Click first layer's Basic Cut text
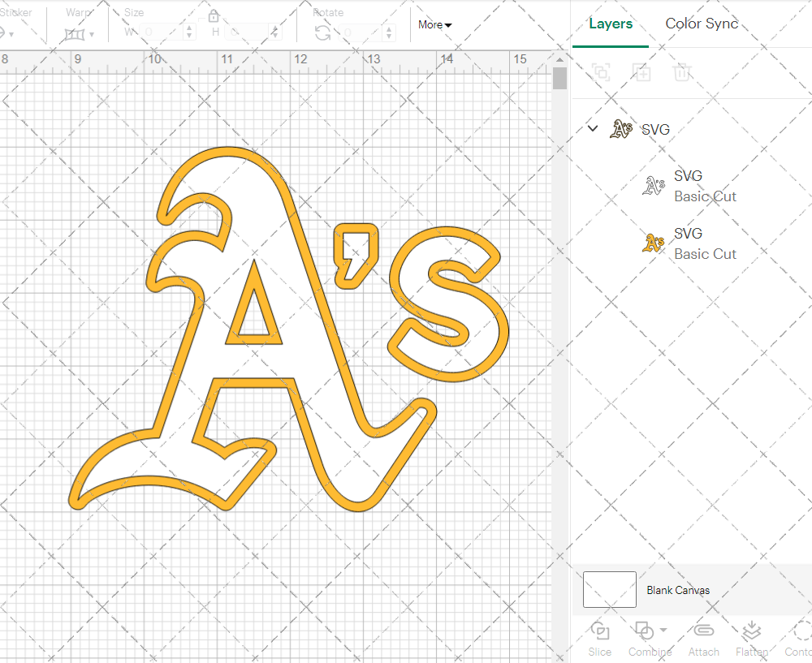812x663 pixels. (x=705, y=196)
